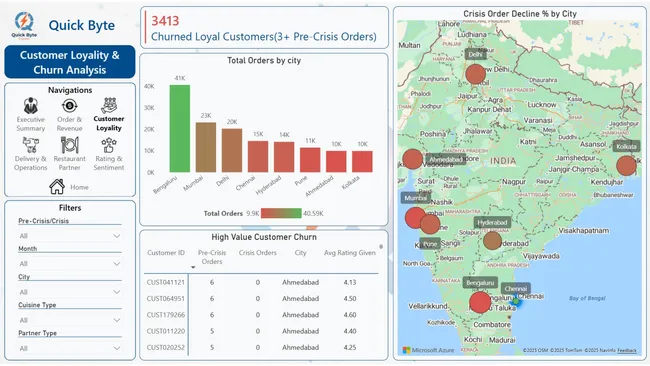Click the 3413 churned customers card value

coord(165,21)
